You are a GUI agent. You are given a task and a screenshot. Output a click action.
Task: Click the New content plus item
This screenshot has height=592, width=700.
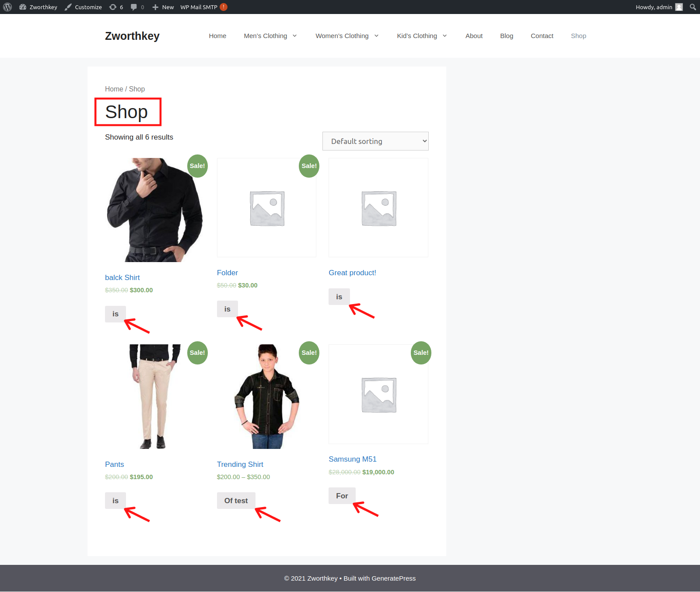[x=163, y=7]
